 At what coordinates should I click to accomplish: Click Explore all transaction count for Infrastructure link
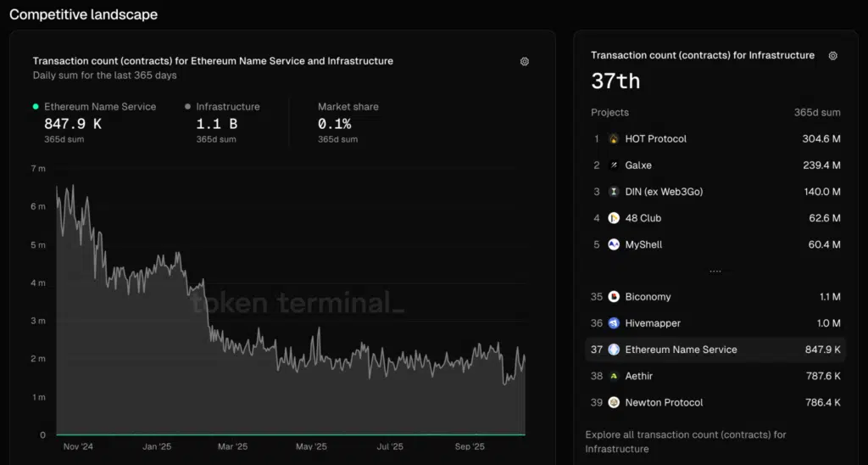(x=685, y=442)
